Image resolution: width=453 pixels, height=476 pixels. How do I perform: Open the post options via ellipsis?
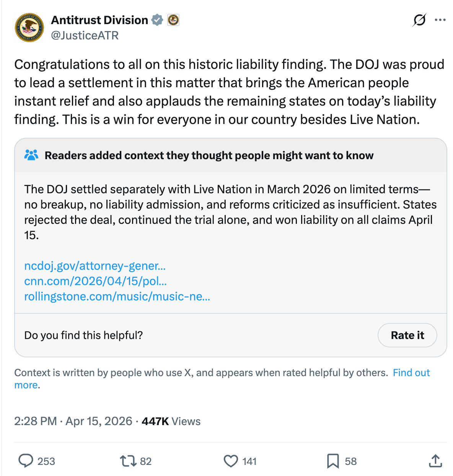click(x=440, y=20)
